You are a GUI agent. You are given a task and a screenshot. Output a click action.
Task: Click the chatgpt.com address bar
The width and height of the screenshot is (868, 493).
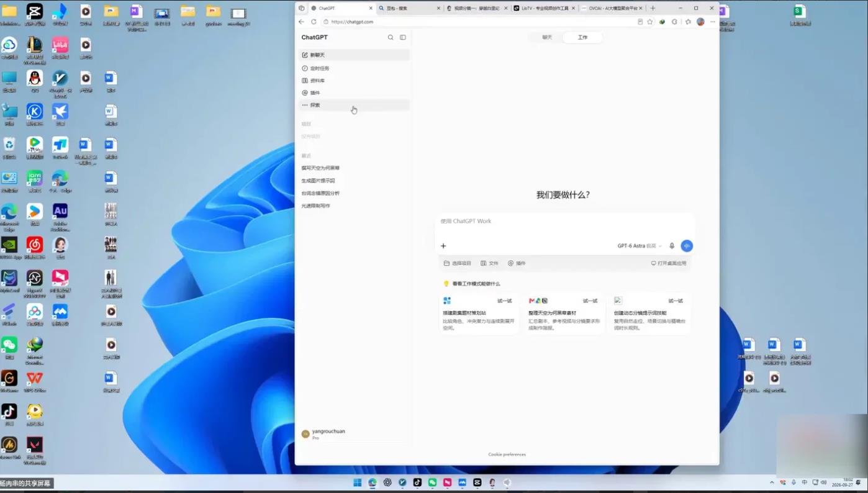coord(478,22)
